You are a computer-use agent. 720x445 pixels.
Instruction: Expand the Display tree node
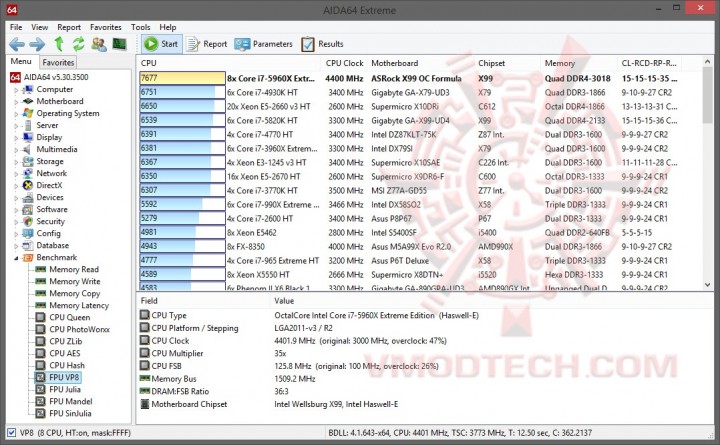click(16, 138)
